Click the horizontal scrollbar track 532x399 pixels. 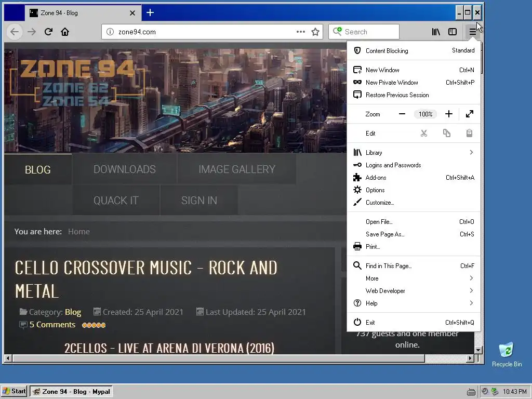pyautogui.click(x=447, y=358)
